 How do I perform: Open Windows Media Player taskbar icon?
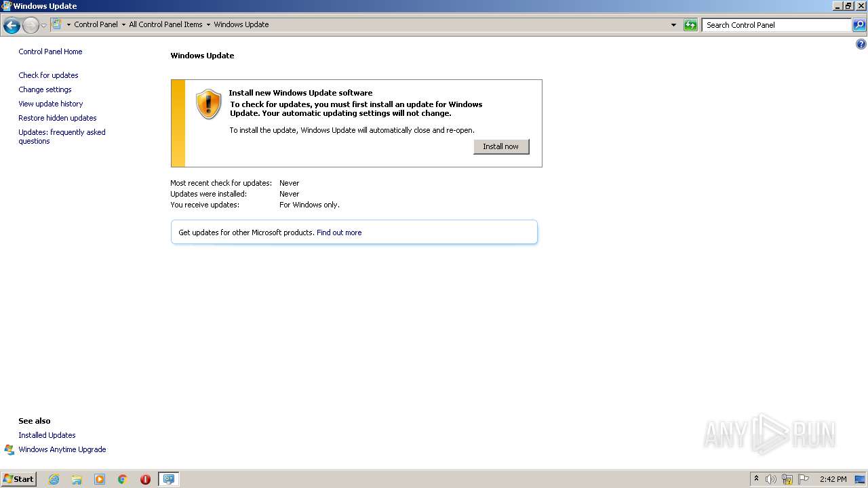pos(100,479)
